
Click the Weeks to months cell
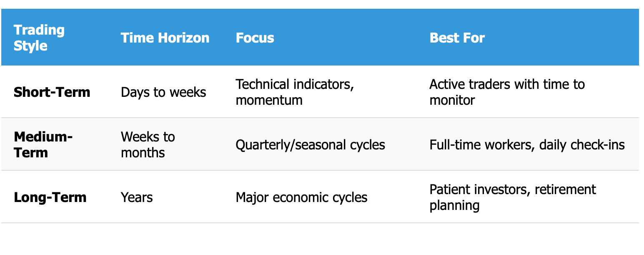148,144
